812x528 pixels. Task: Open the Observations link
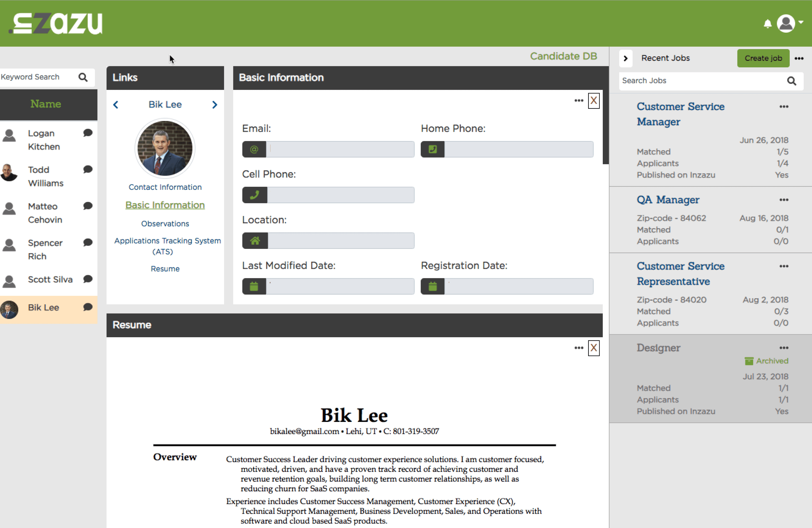tap(165, 224)
